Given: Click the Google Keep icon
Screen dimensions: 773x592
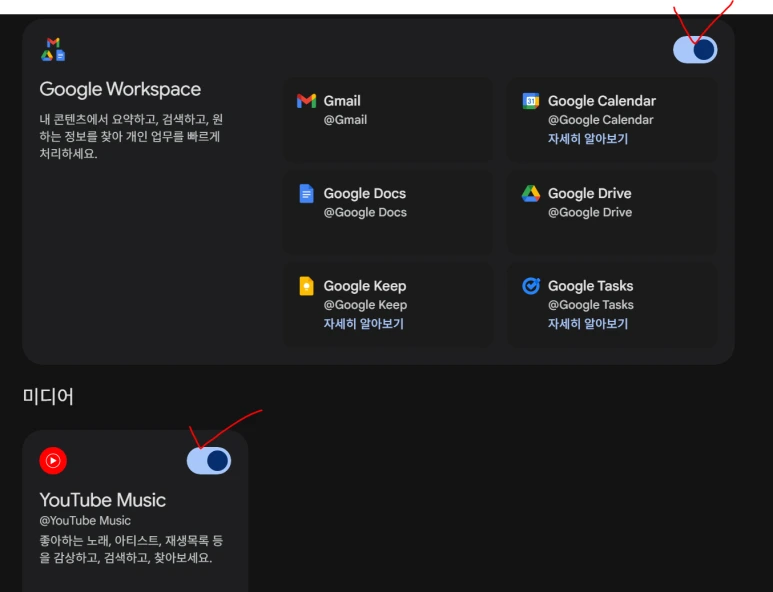Looking at the screenshot, I should click(x=306, y=286).
